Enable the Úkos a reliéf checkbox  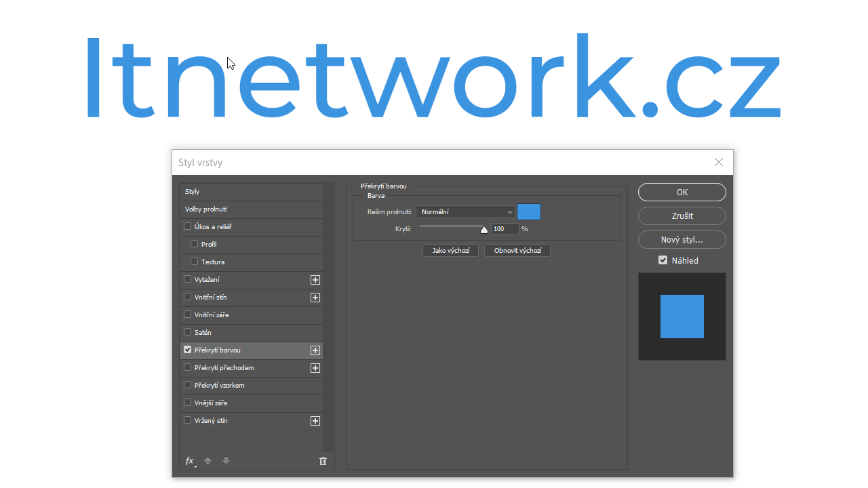(x=188, y=226)
